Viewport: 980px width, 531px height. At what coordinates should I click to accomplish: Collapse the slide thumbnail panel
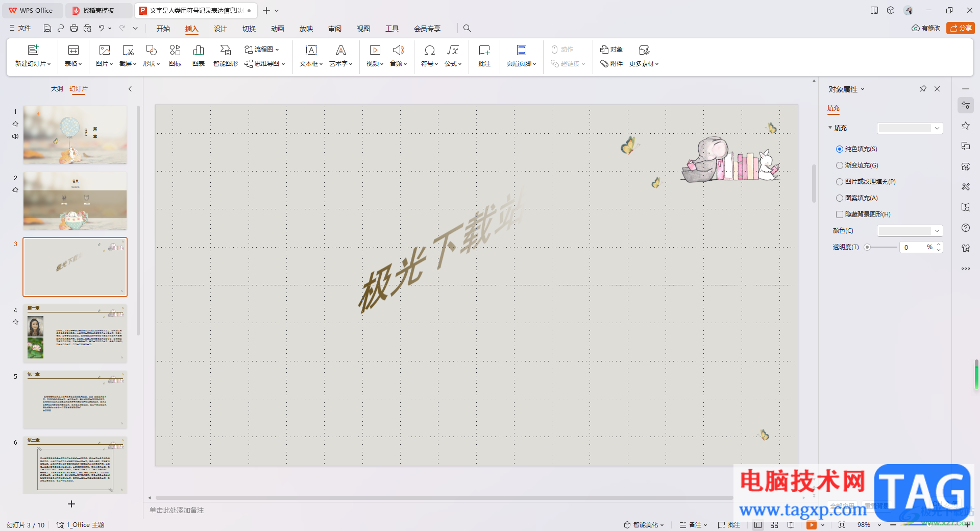(130, 89)
